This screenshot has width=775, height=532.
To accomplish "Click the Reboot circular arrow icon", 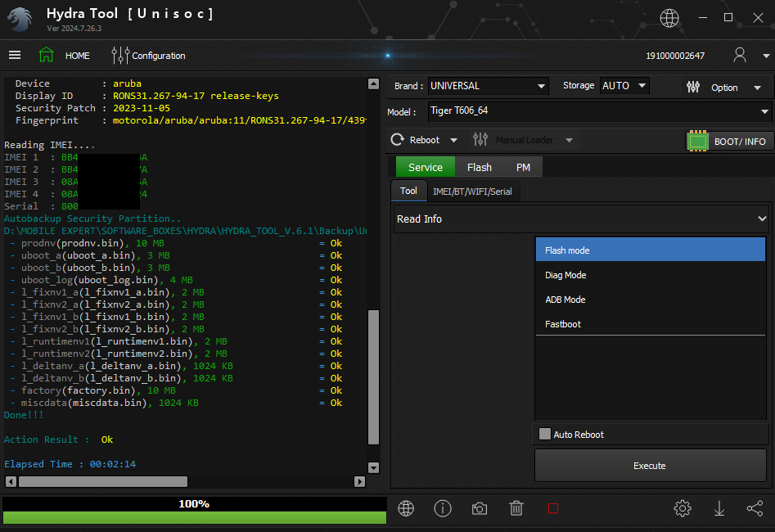I will click(x=398, y=140).
